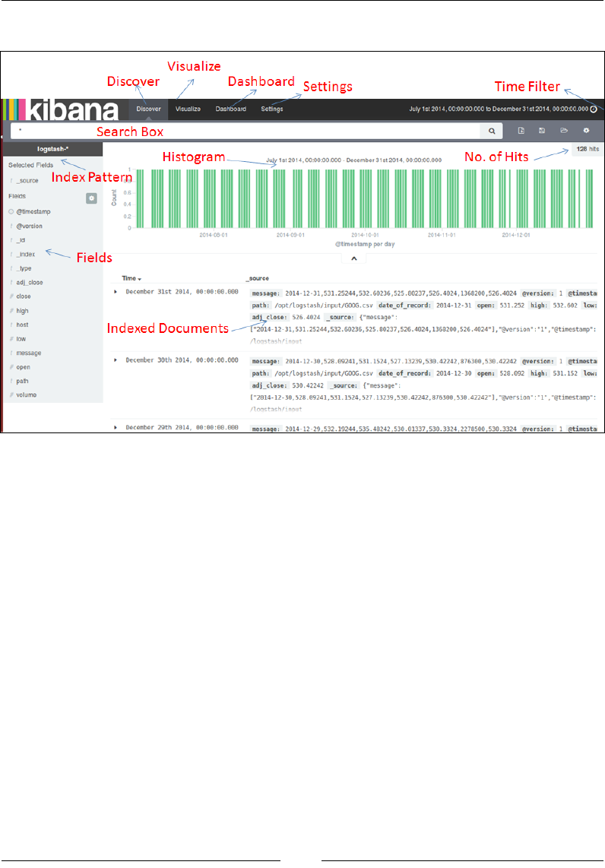Click the December 31st 2014 timestamp cell
This screenshot has height=868, width=605.
click(x=182, y=292)
